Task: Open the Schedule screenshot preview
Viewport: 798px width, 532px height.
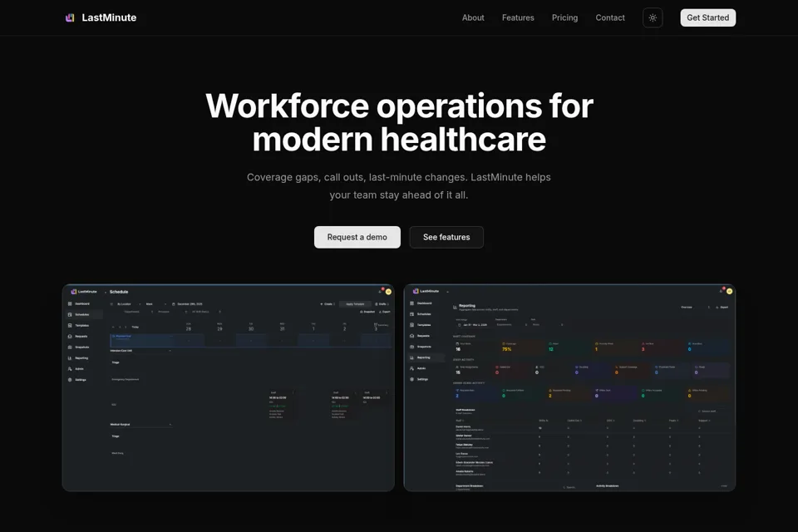Action: [228, 387]
